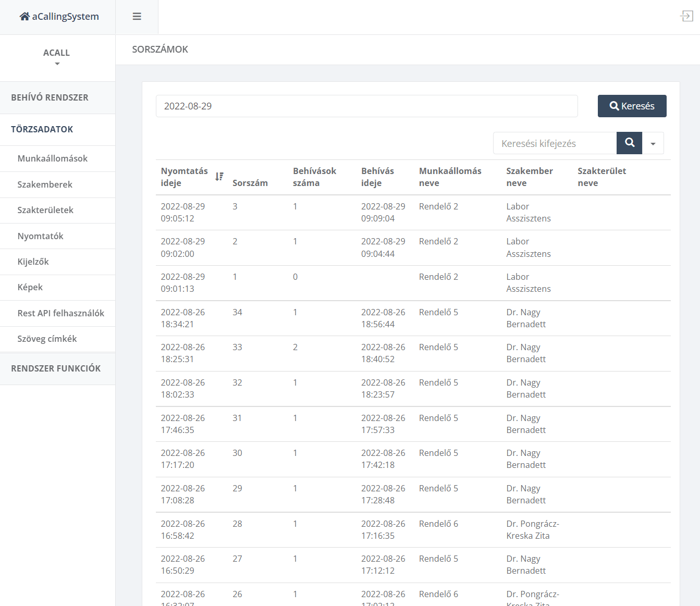Image resolution: width=700 pixels, height=606 pixels.
Task: Select call time 2022-08-29 09:04:44
Action: 383,248
